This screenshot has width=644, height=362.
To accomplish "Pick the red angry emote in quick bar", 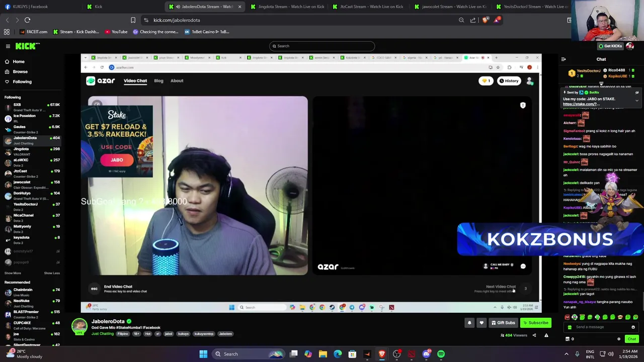I will coord(567,317).
